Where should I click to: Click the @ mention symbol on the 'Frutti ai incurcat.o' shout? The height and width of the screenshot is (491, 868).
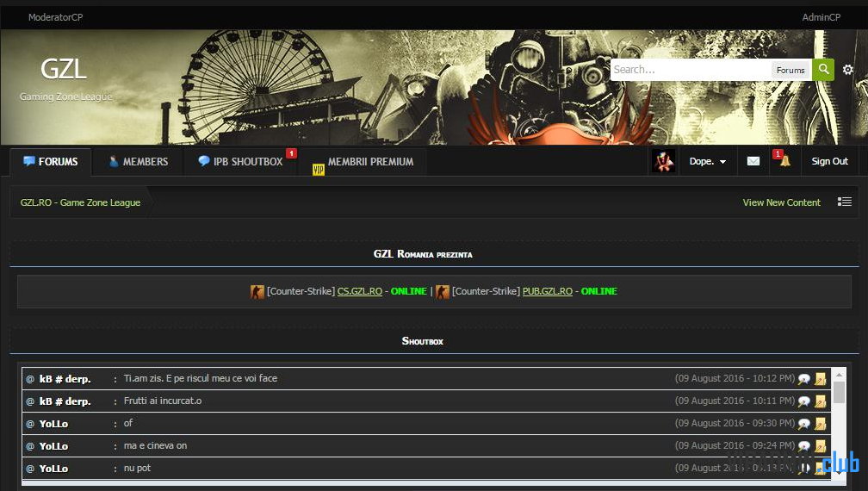pos(30,401)
